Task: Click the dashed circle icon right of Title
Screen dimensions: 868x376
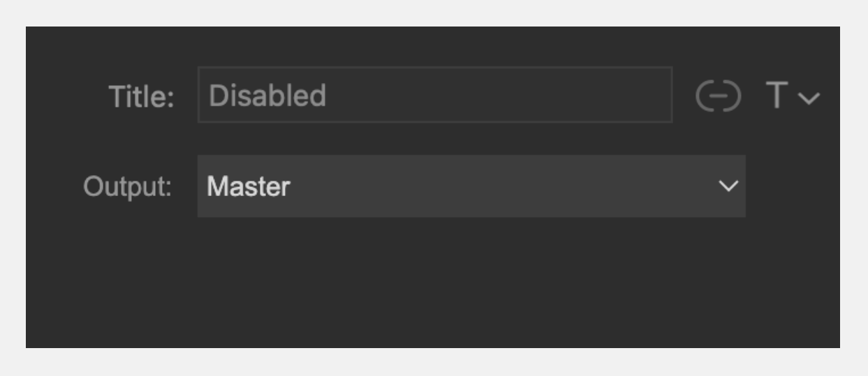Action: [718, 96]
